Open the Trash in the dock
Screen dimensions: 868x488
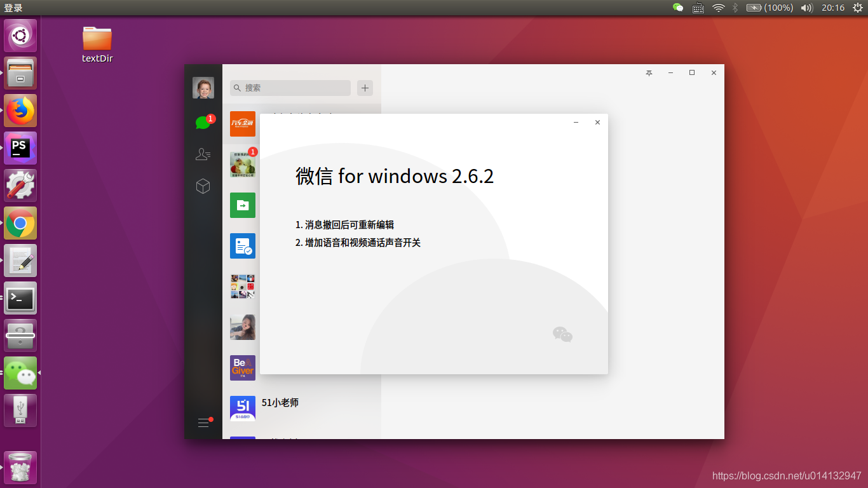(x=20, y=468)
